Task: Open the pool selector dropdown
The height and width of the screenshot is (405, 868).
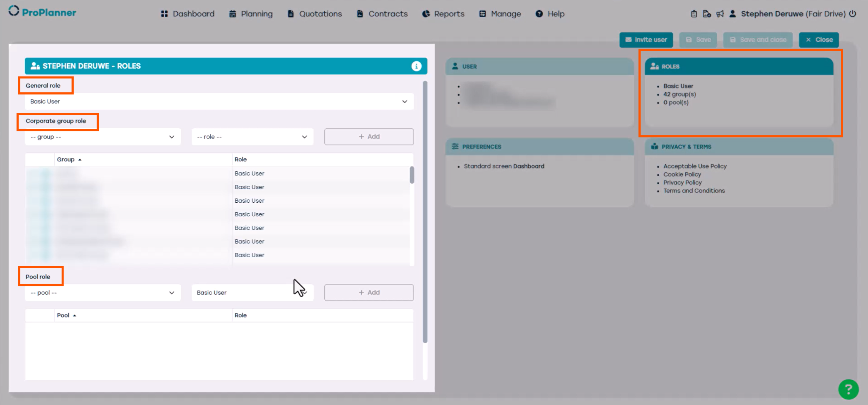Action: 102,293
